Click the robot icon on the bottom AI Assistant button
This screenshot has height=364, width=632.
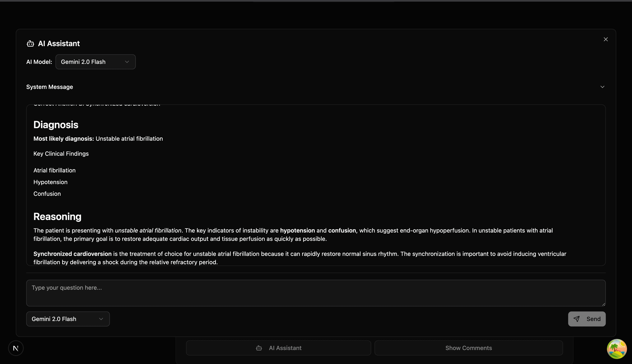tap(259, 348)
